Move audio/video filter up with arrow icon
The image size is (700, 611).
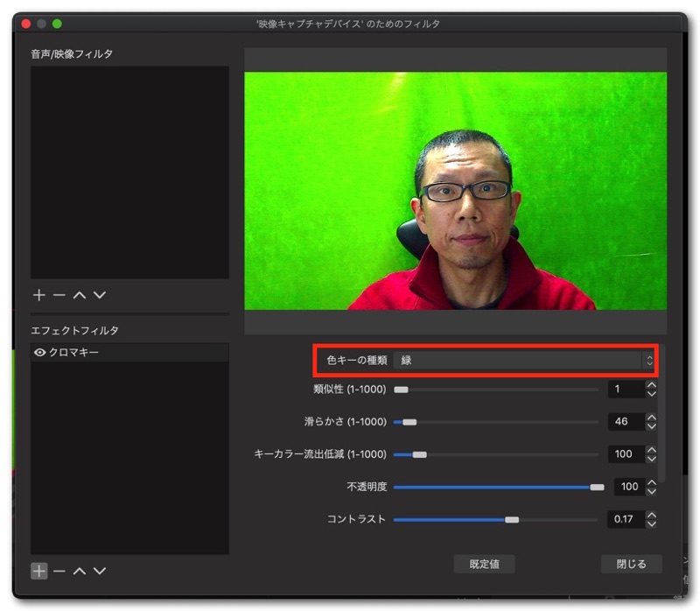(x=80, y=296)
